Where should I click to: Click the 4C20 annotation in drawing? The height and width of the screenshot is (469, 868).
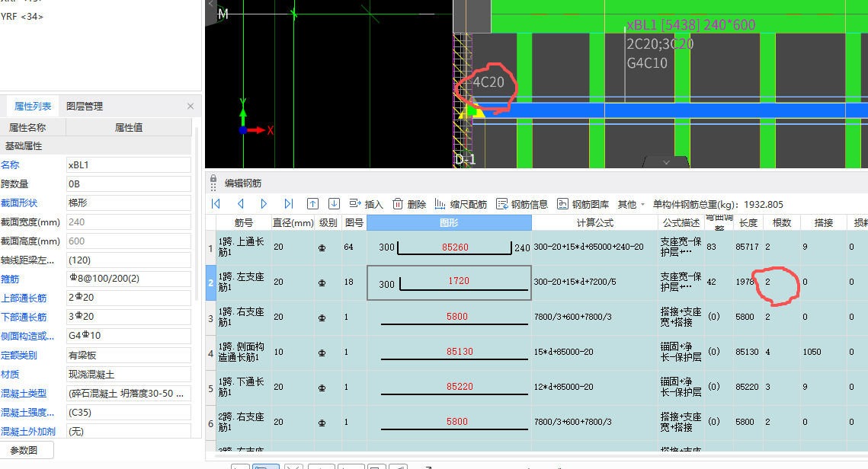click(x=488, y=82)
